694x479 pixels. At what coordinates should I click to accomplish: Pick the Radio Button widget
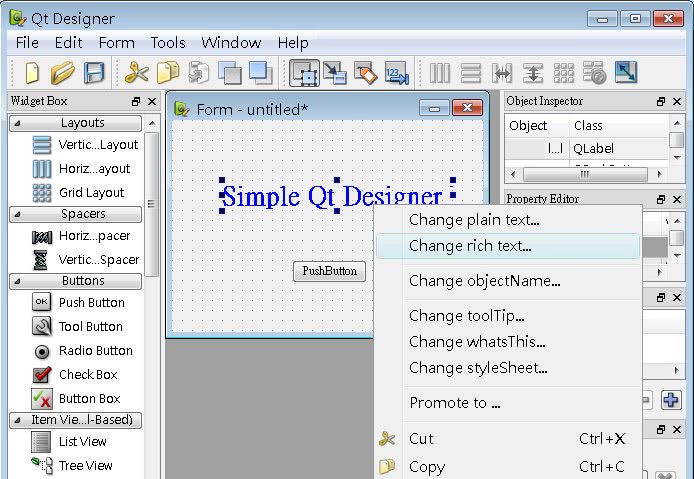coord(82,351)
